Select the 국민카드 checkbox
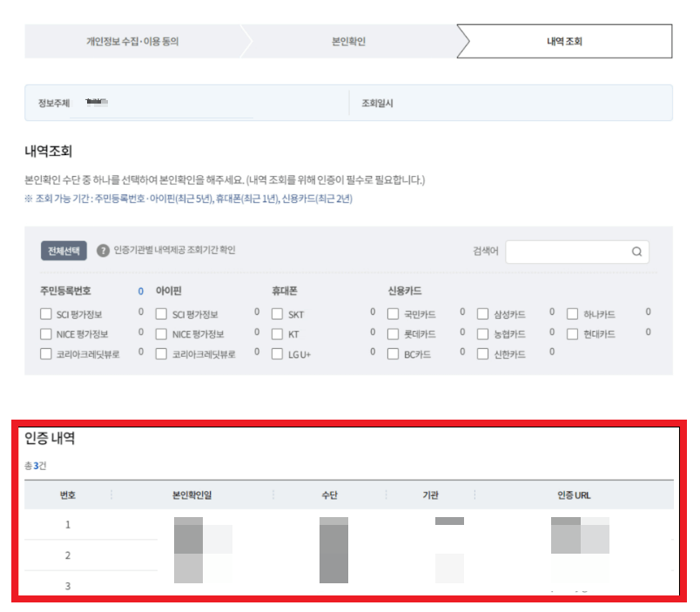Viewport: 700px width, 612px height. click(x=392, y=313)
